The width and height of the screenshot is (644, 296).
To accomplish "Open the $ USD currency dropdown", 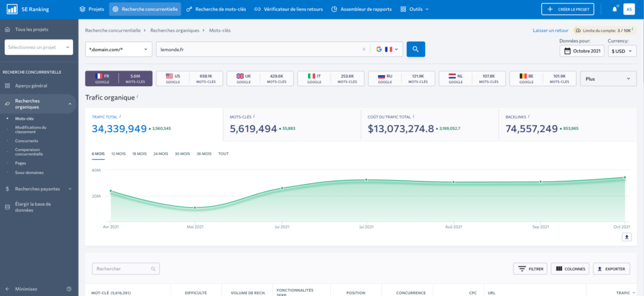I will pyautogui.click(x=621, y=51).
